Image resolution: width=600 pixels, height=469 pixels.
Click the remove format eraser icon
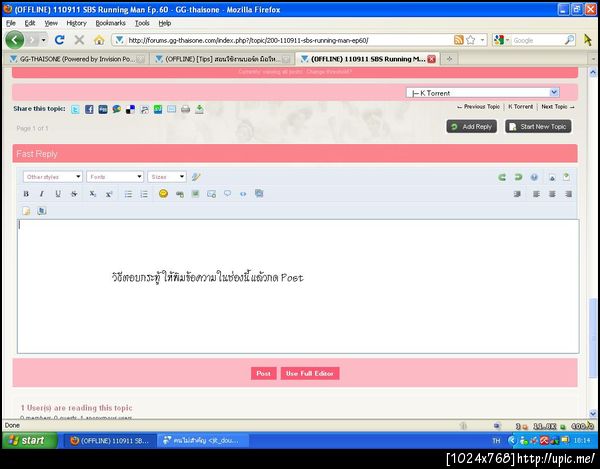tap(196, 177)
